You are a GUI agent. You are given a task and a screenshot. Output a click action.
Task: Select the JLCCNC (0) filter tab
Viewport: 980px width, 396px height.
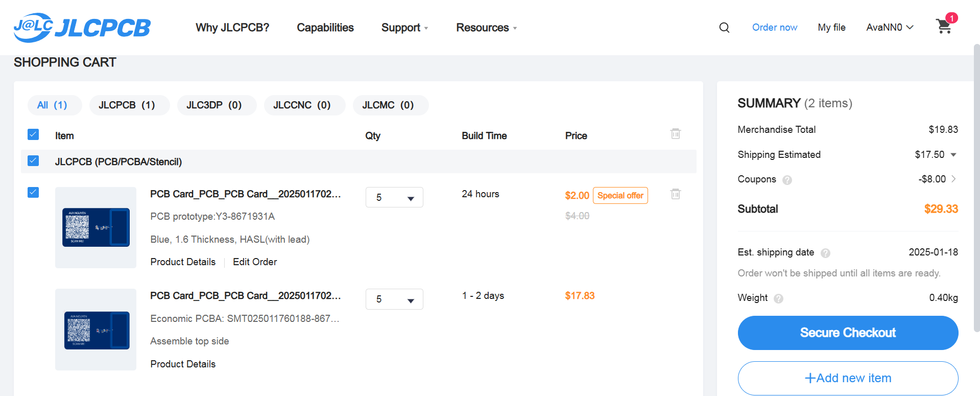[x=304, y=105]
